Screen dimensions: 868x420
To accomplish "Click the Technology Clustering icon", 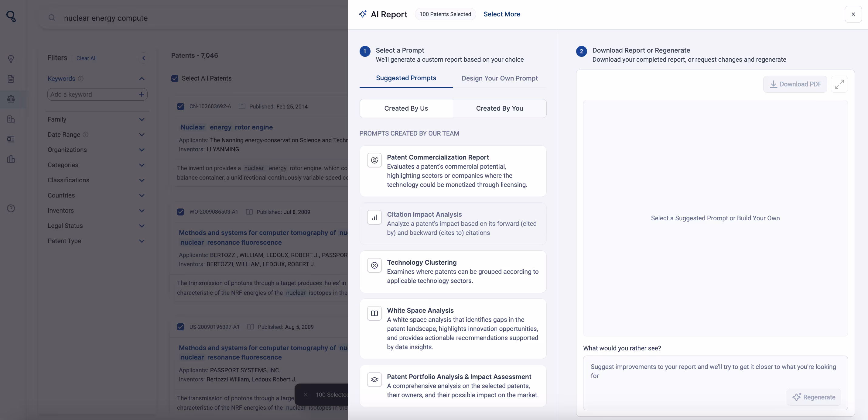I will coord(374,265).
